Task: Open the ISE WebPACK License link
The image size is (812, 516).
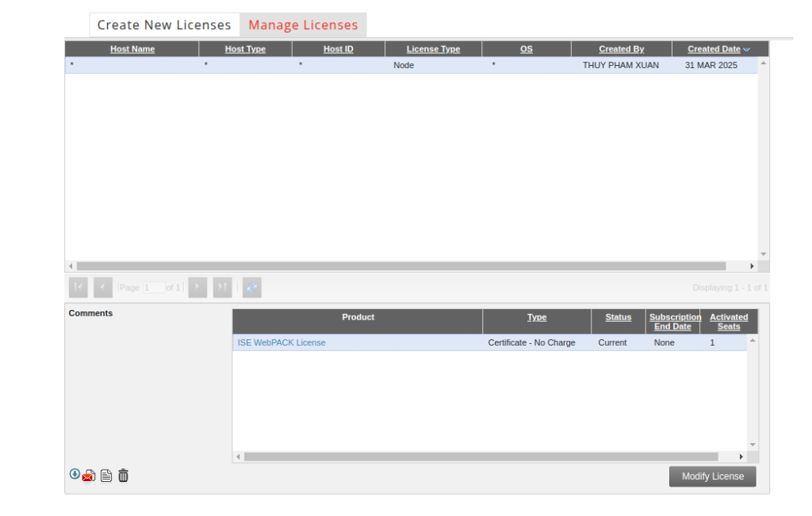Action: coord(282,342)
